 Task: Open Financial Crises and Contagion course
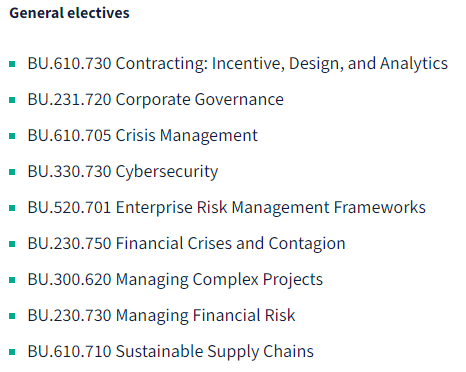point(186,243)
